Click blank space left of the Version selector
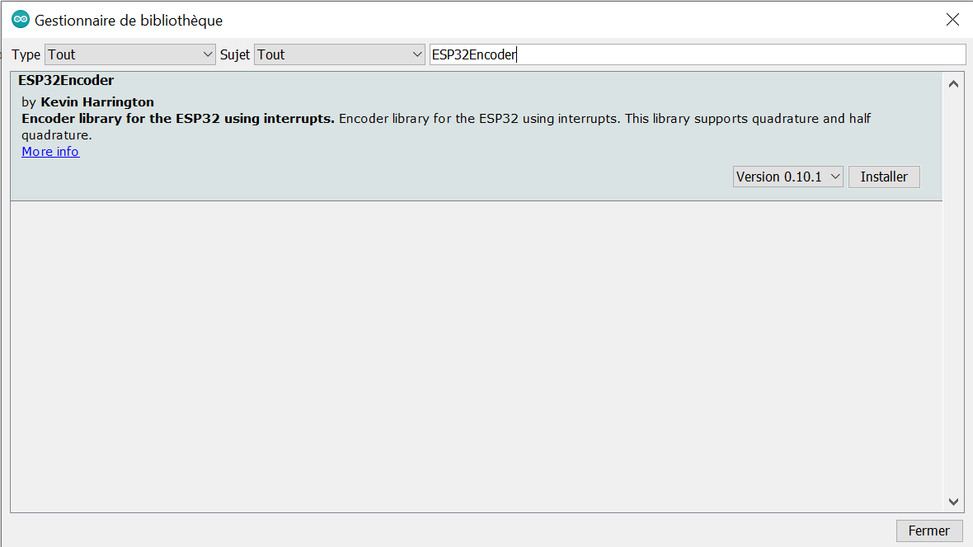 point(400,177)
